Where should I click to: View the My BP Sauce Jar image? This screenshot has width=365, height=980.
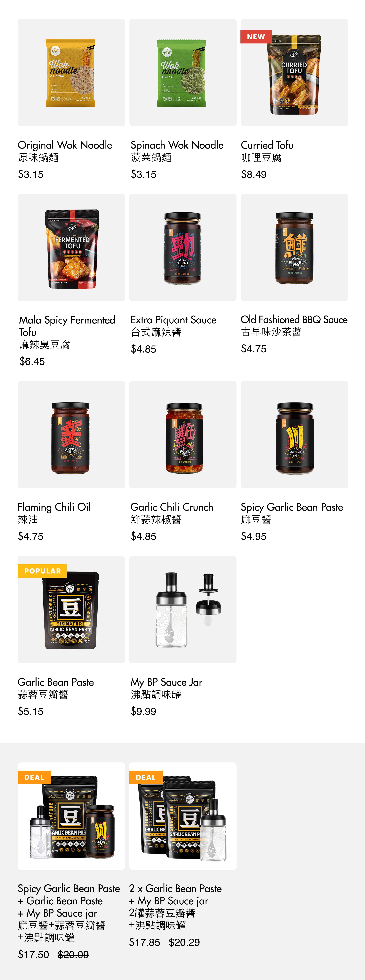[183, 609]
